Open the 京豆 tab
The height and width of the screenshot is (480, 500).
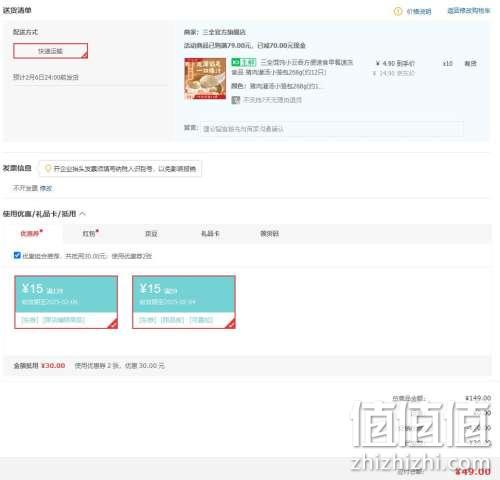point(151,234)
